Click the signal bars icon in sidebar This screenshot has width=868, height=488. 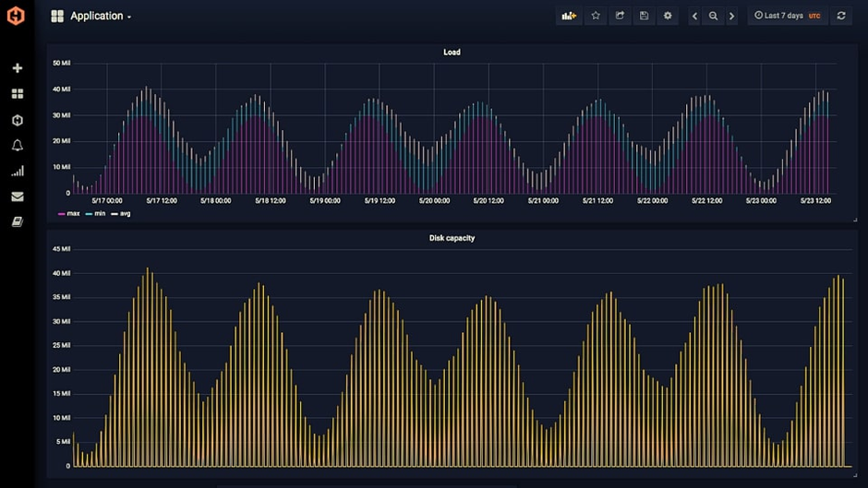pyautogui.click(x=17, y=171)
